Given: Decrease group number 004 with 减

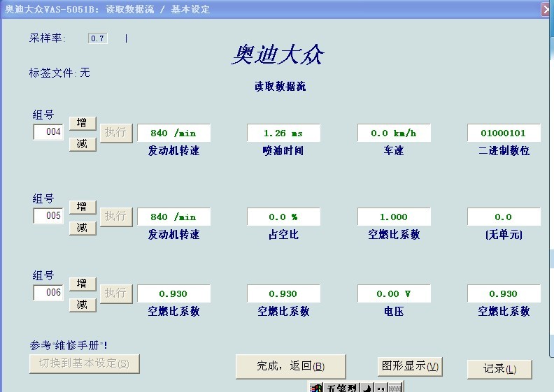Looking at the screenshot, I should pyautogui.click(x=82, y=144).
